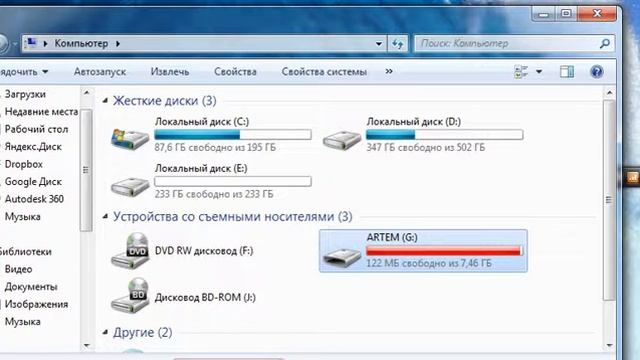
Task: Click the search magnifier icon
Action: click(605, 43)
